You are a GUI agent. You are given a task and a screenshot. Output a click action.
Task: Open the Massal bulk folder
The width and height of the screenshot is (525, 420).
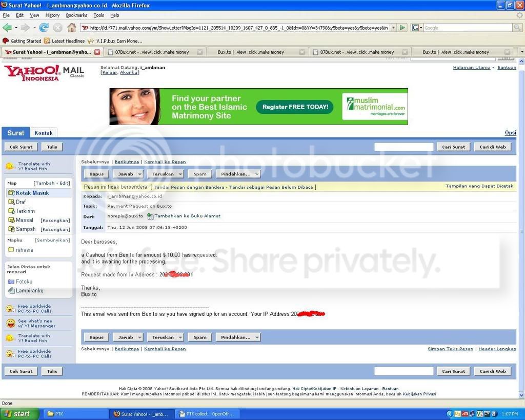(25, 220)
